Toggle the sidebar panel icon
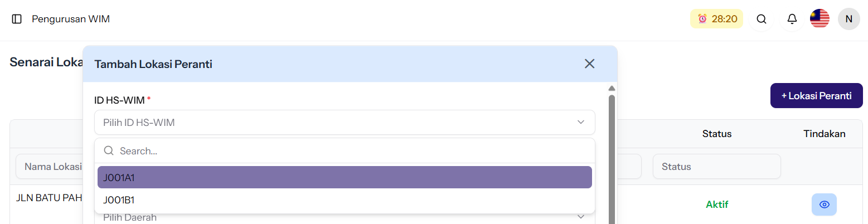The image size is (868, 224). 17,19
